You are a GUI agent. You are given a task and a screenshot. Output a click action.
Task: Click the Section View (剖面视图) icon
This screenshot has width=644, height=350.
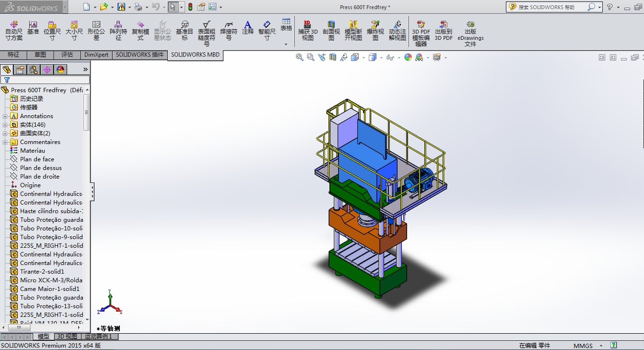click(331, 30)
